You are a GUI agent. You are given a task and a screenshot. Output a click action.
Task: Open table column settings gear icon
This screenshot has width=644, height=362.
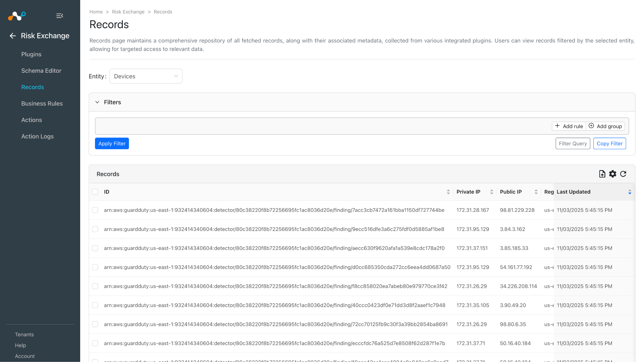point(613,174)
